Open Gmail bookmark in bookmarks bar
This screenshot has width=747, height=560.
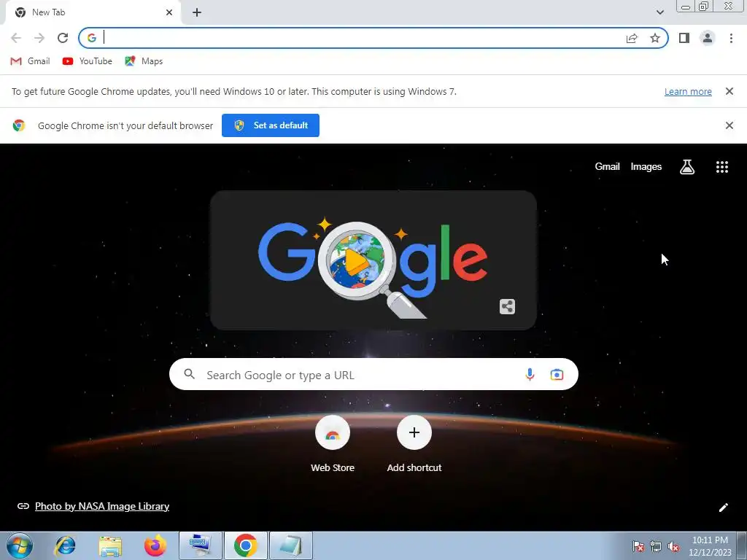point(30,61)
